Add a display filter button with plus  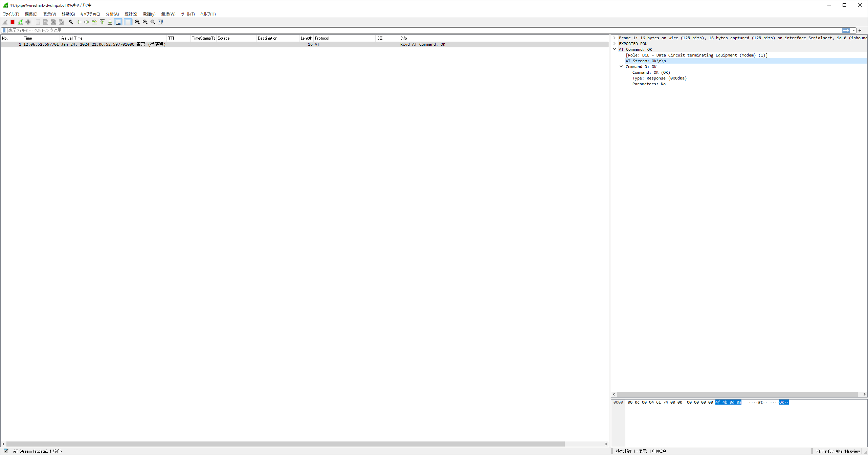click(x=860, y=30)
